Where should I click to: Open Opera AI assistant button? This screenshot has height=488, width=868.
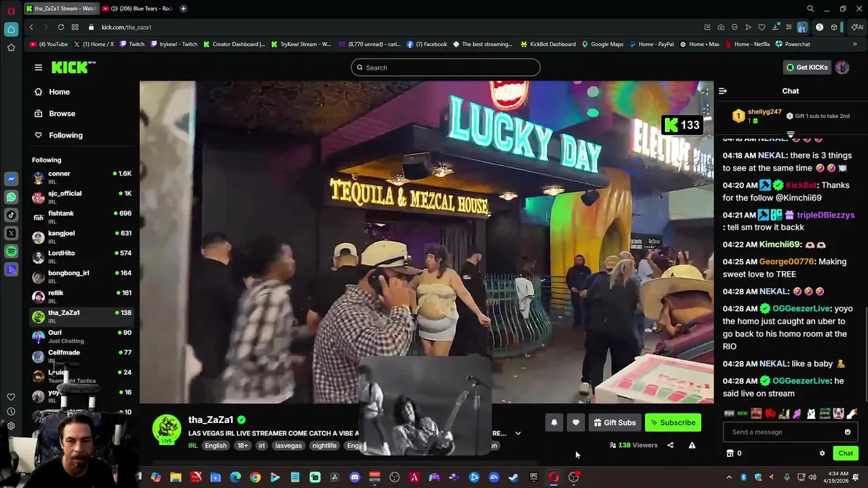(857, 27)
